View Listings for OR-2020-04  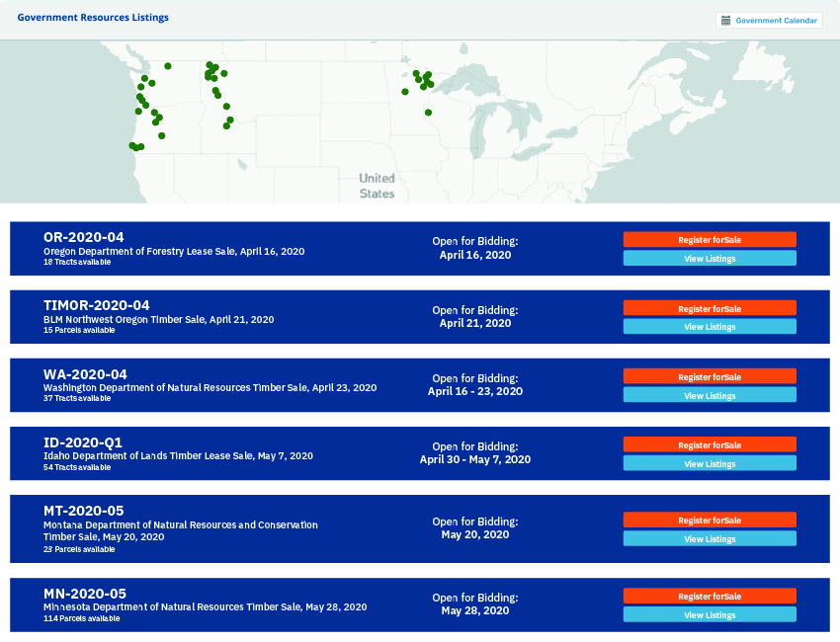710,258
